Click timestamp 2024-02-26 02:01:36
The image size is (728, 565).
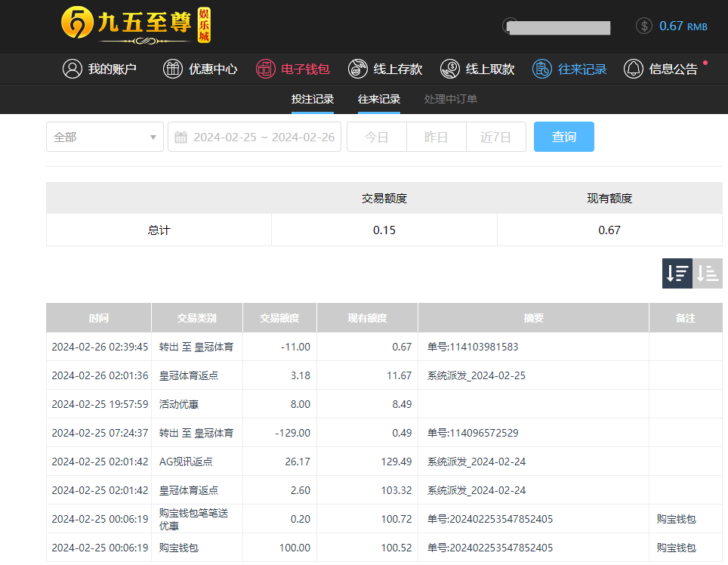tap(100, 375)
